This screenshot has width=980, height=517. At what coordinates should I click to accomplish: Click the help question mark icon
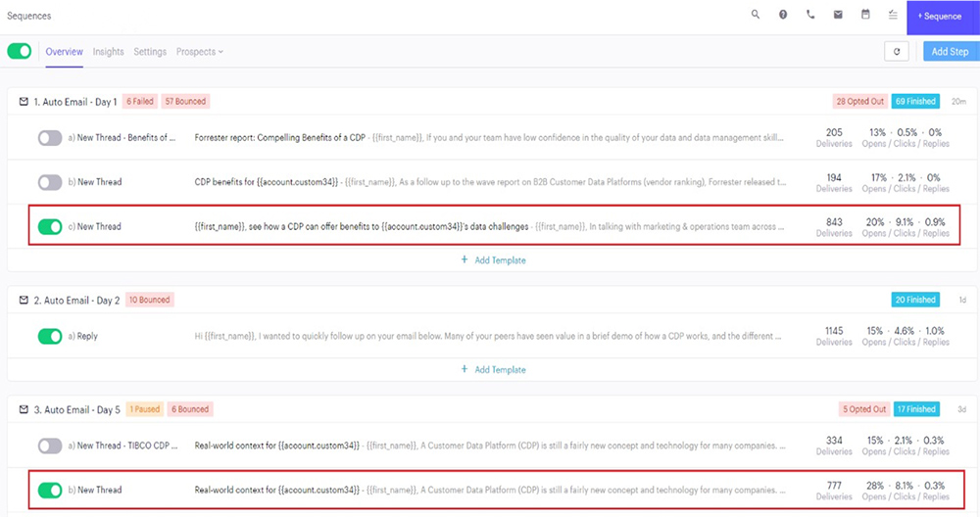click(782, 15)
